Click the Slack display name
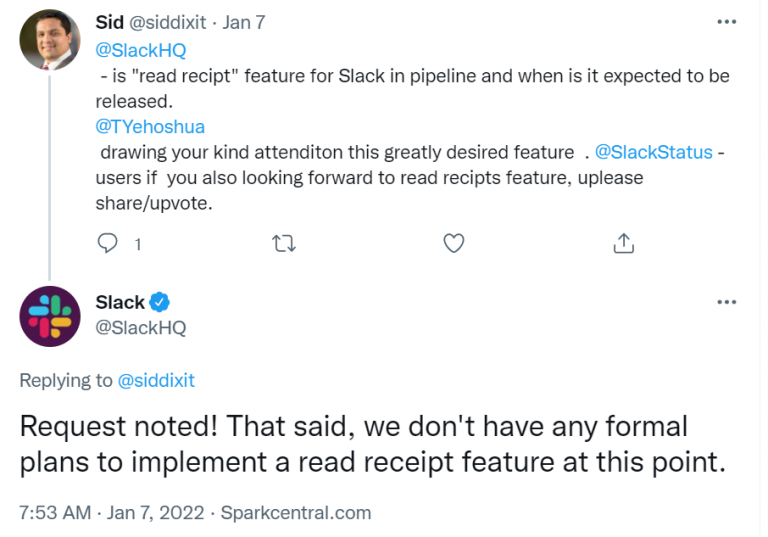 coord(120,302)
